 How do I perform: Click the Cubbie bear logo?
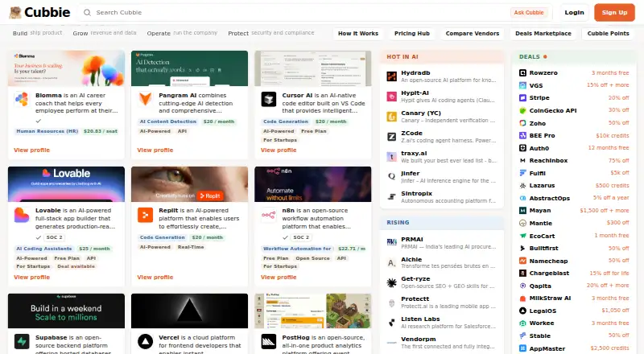(x=15, y=12)
